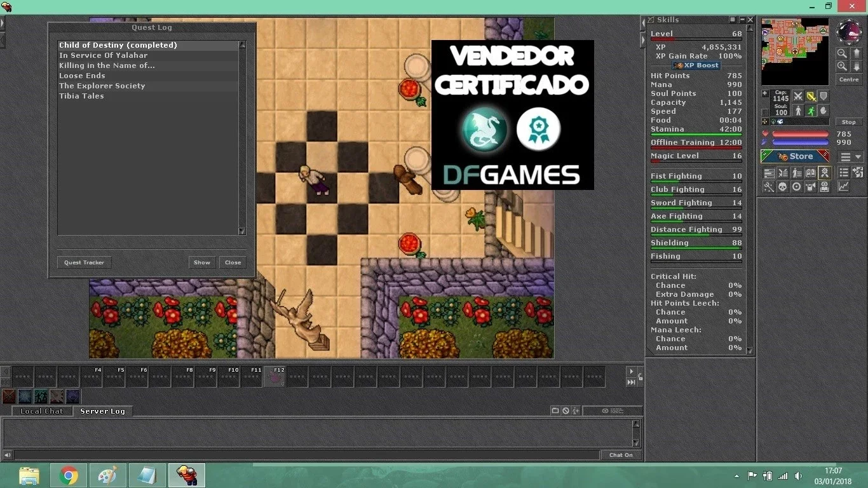Image resolution: width=868 pixels, height=488 pixels.
Task: Open the target circle icon widget
Action: [x=796, y=187]
